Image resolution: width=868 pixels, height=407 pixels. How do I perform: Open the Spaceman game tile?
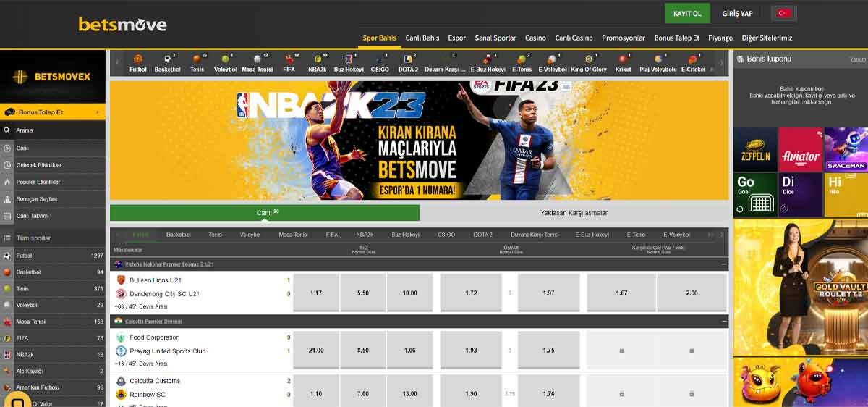(846, 149)
